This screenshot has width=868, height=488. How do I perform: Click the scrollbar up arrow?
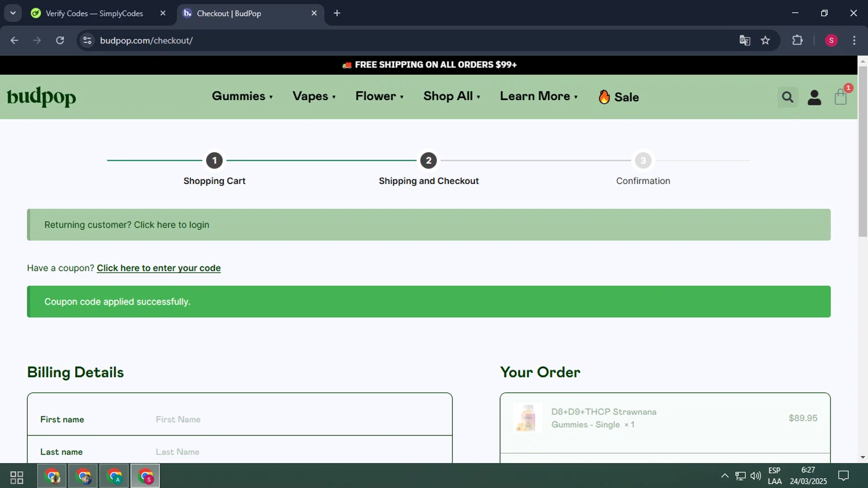pyautogui.click(x=863, y=61)
